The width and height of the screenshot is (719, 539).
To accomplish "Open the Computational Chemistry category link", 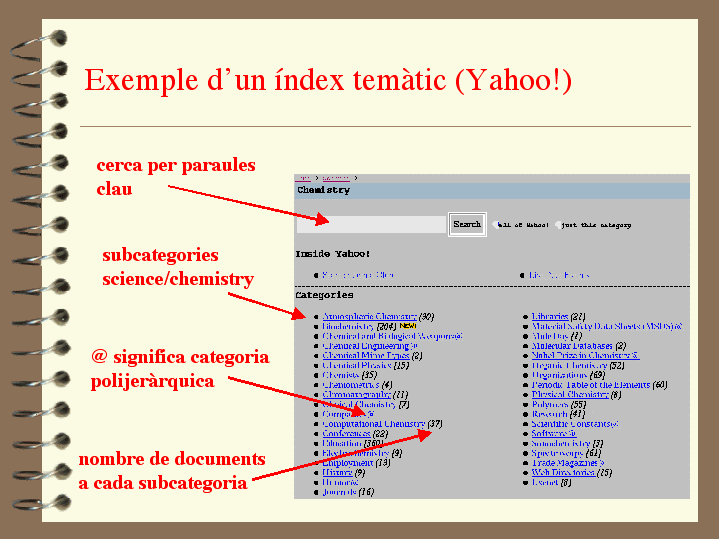I will pos(374,424).
